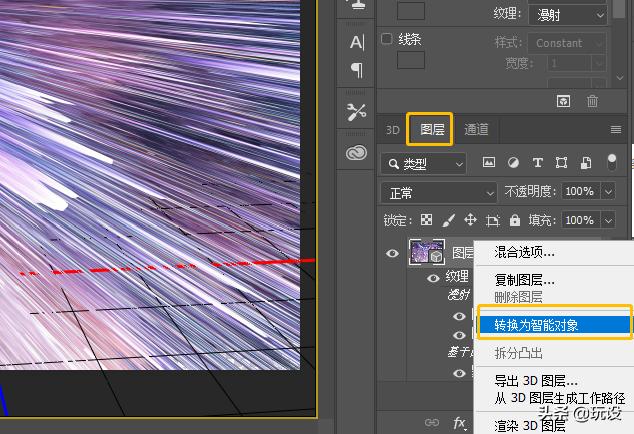634x434 pixels.
Task: Open the 宽度 value dropdown arrow
Action: [x=598, y=64]
